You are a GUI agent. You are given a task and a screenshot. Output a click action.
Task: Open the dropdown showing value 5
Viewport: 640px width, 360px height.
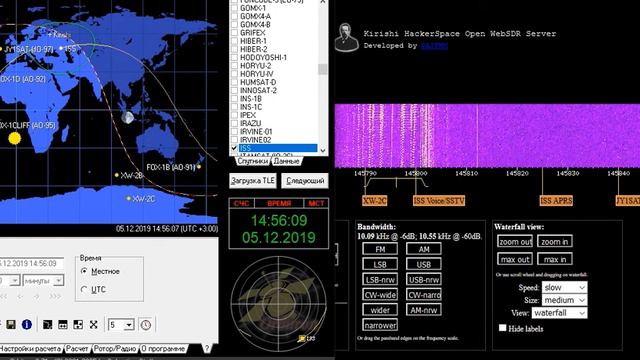(x=121, y=325)
